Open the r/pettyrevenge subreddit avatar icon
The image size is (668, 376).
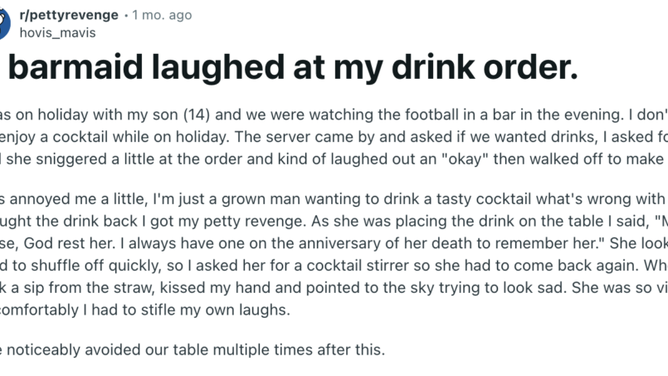coord(3,23)
